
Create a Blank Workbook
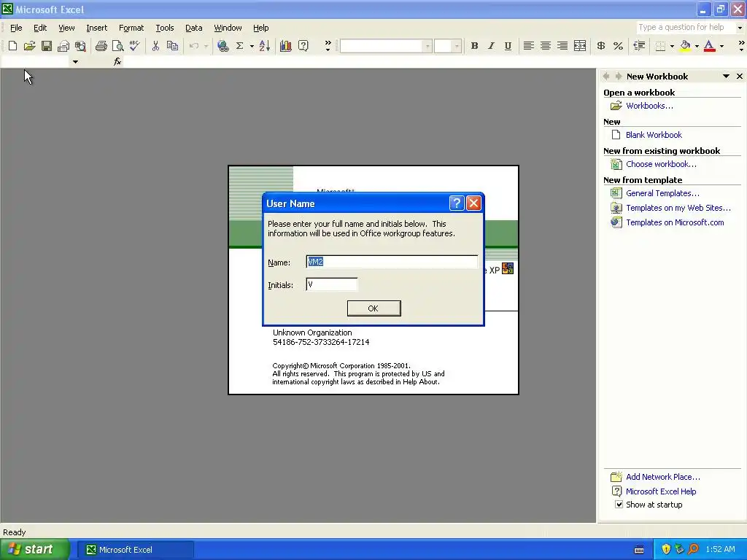654,135
